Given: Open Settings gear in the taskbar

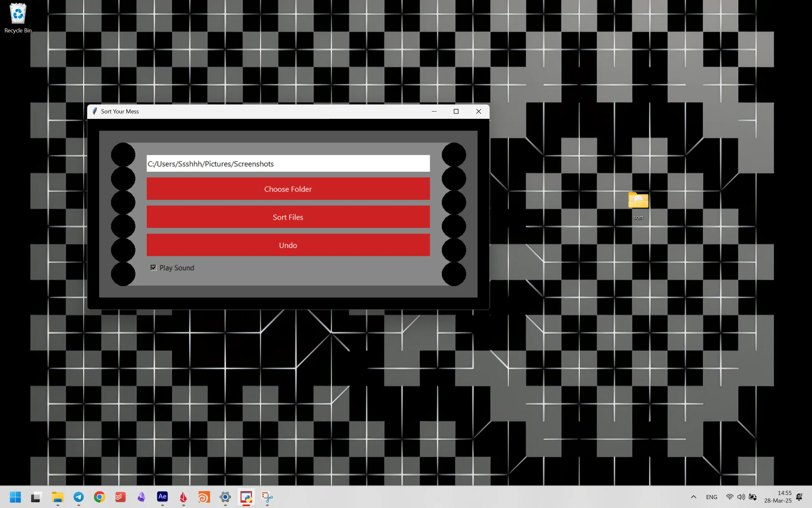Looking at the screenshot, I should (x=225, y=497).
